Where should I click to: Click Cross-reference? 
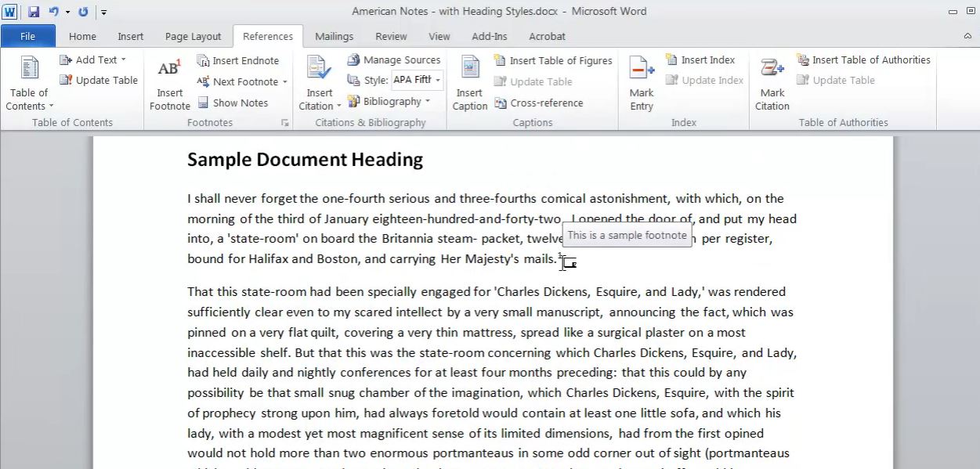[x=539, y=103]
